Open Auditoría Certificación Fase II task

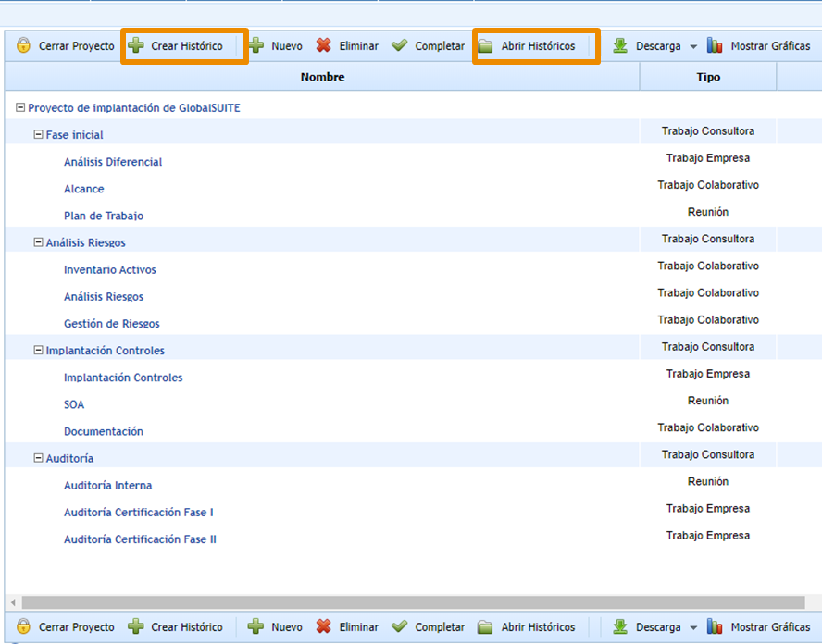[140, 539]
